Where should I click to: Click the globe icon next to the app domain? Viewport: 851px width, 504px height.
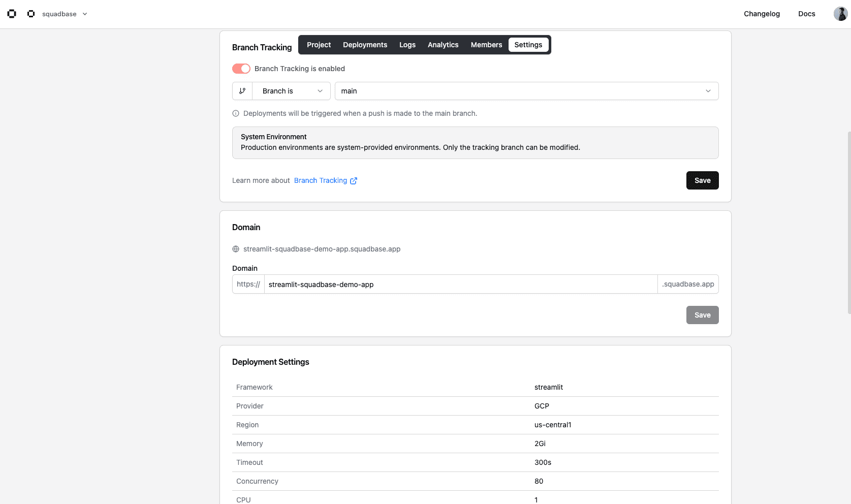[x=235, y=249]
